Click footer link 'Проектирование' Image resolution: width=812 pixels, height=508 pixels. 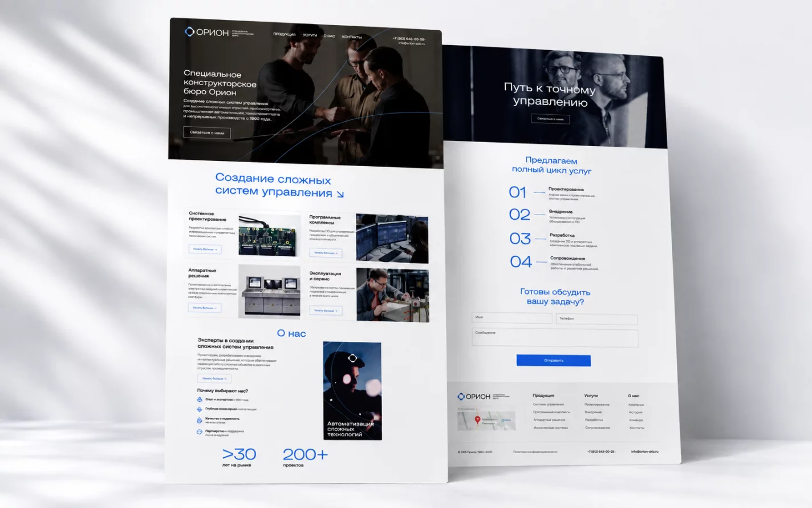pos(597,404)
